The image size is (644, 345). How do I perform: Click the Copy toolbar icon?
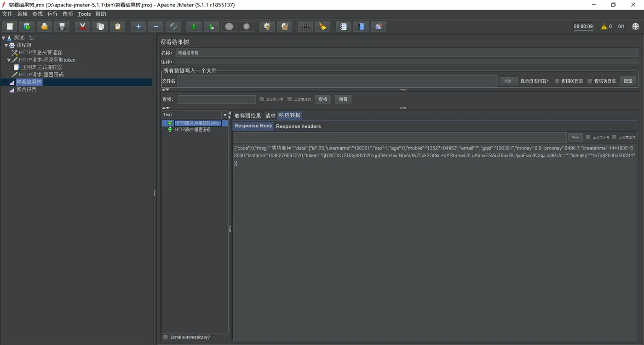100,26
